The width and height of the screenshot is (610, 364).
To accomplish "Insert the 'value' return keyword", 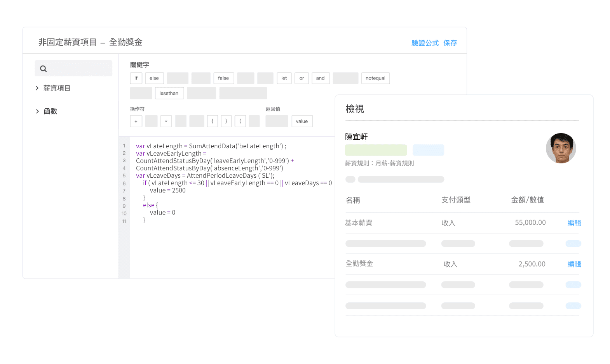I will [x=302, y=121].
